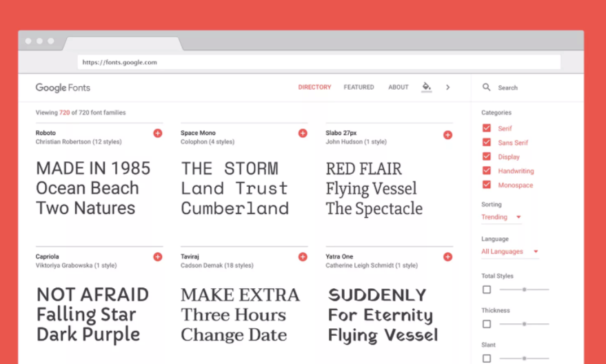
Task: Click the Language label
Action: click(x=495, y=239)
